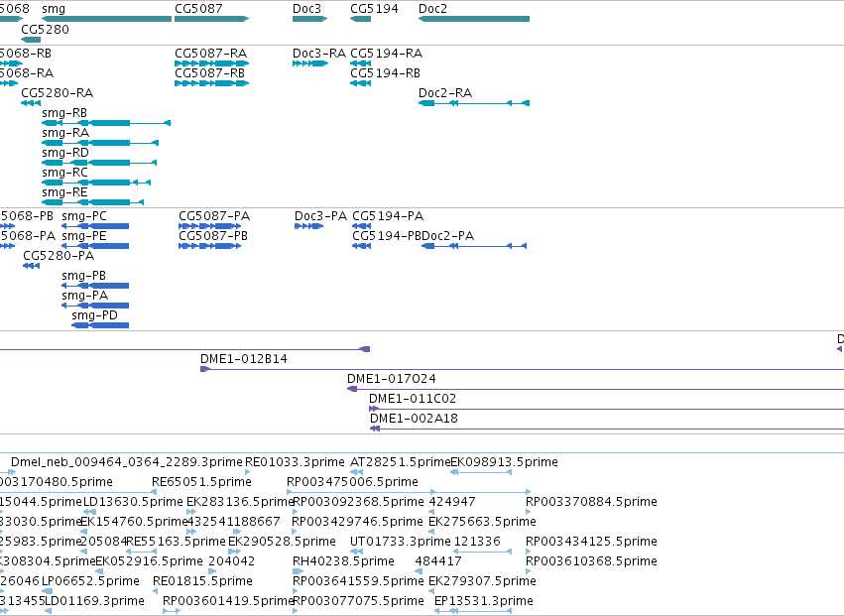Select the RE01815.5prime EST label

202,581
